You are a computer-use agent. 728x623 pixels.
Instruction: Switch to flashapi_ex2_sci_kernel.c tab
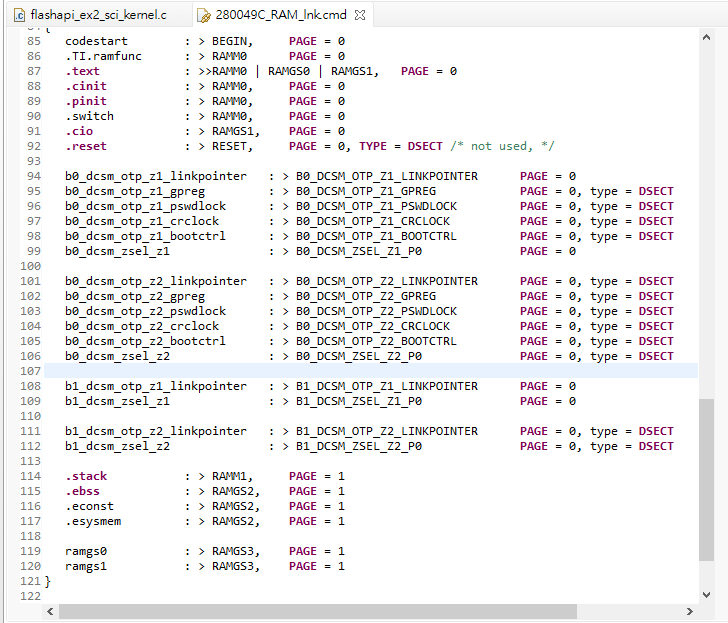pyautogui.click(x=98, y=15)
